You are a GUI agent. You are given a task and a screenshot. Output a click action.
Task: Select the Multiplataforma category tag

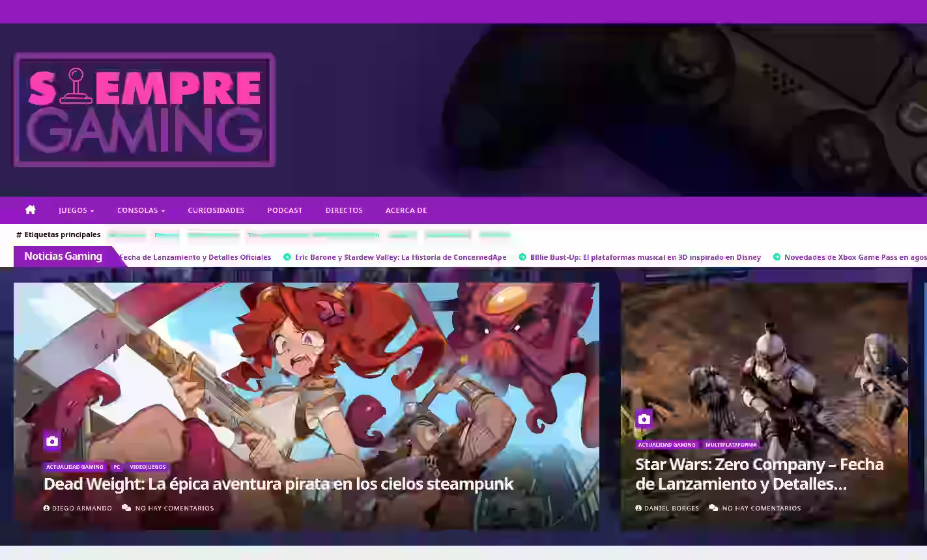point(731,445)
